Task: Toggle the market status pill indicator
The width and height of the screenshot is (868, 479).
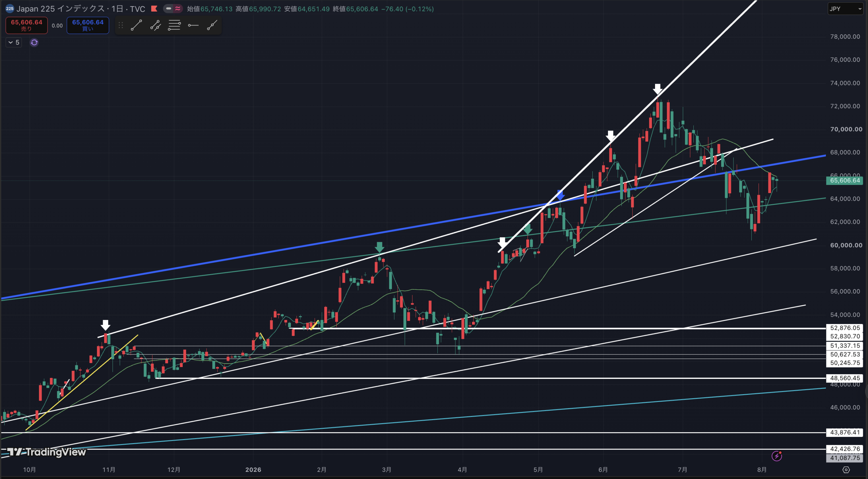Action: point(169,9)
